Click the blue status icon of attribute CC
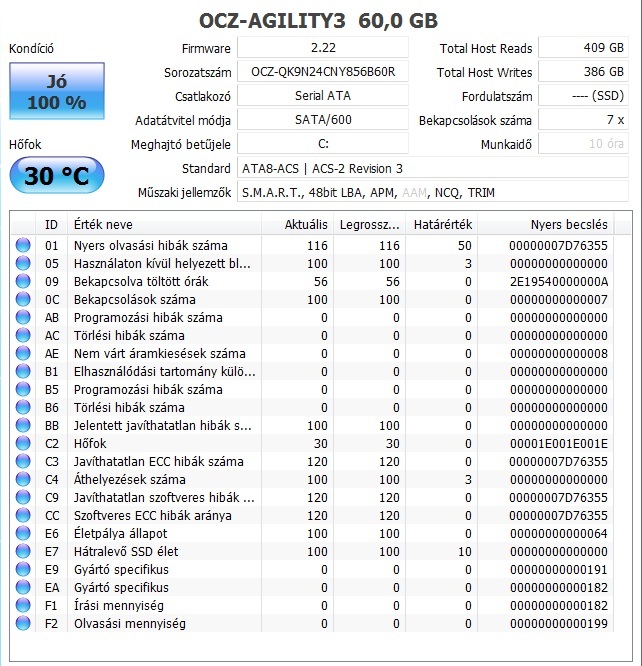The image size is (642, 666). click(23, 515)
